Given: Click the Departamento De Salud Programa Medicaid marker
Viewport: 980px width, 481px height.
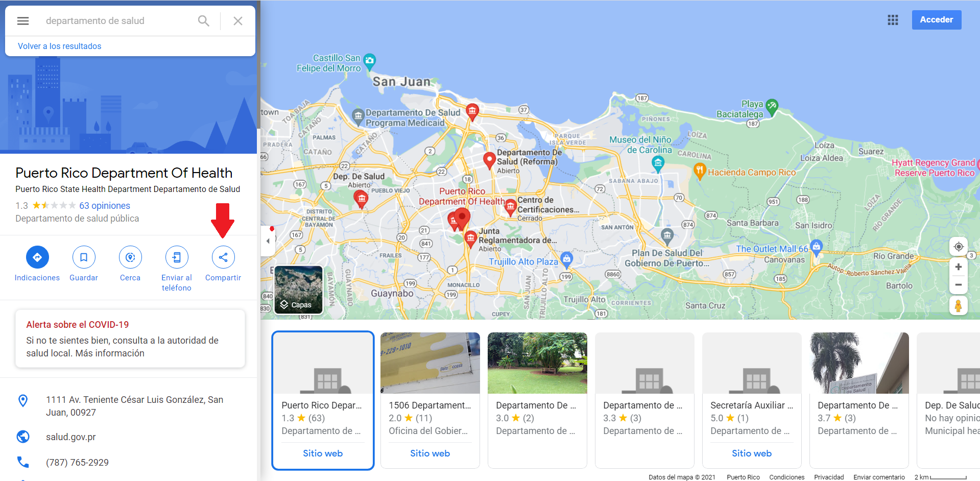Looking at the screenshot, I should [358, 117].
